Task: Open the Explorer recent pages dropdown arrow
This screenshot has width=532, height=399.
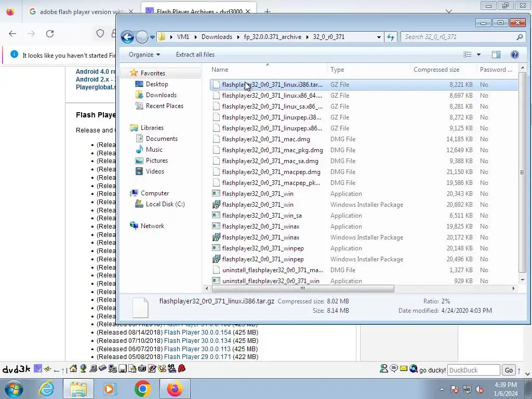Action: coord(152,37)
